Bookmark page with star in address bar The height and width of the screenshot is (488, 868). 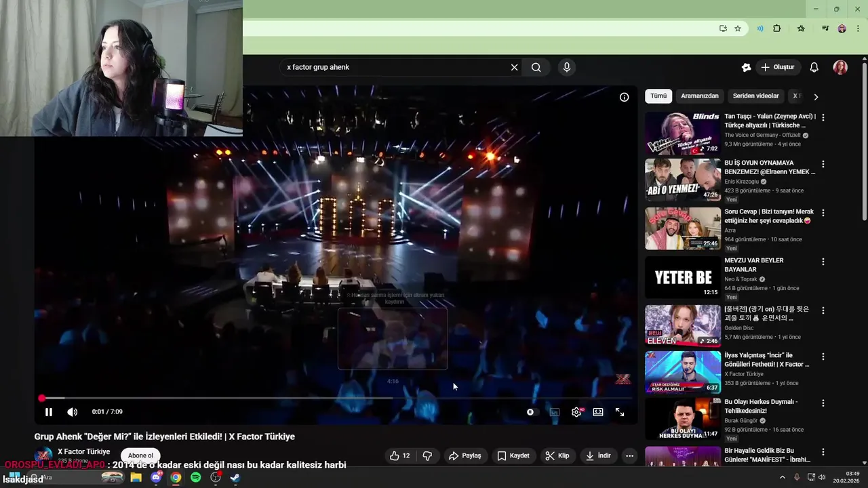738,28
